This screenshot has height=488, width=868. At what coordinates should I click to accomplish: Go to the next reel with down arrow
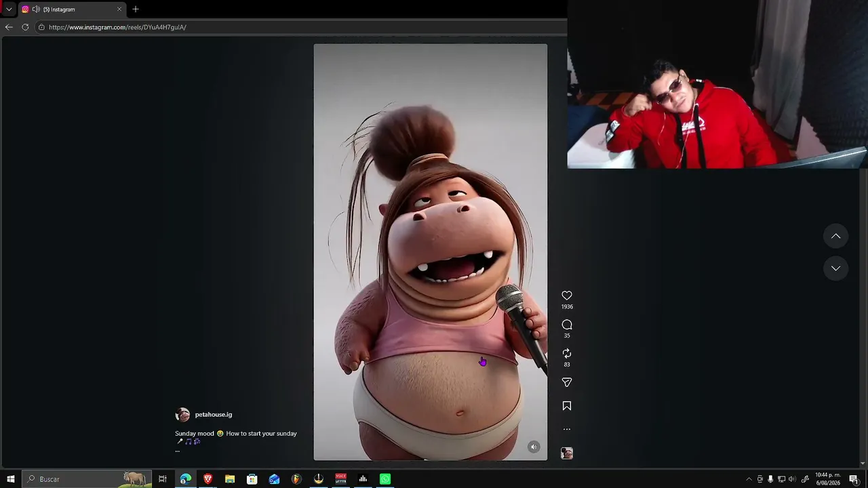[835, 268]
